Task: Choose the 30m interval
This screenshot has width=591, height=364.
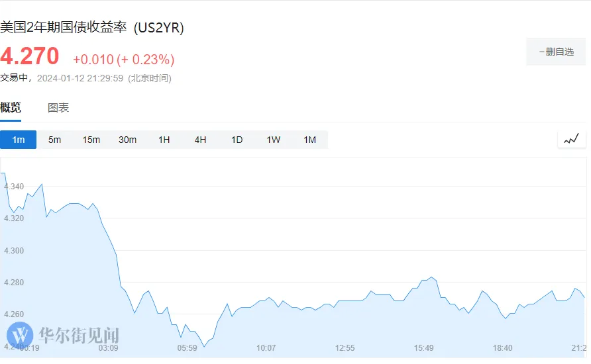Action: pos(127,140)
